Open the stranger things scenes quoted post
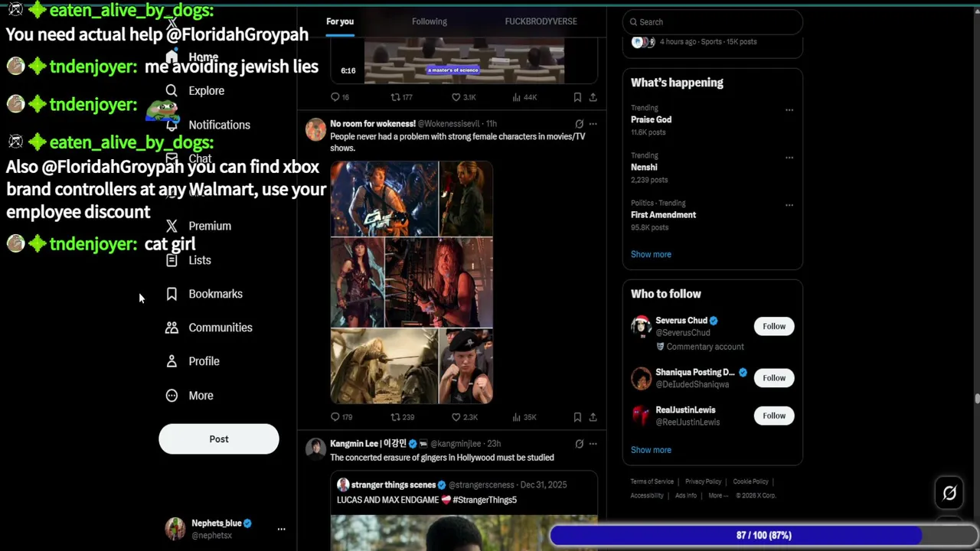980x551 pixels. click(464, 511)
